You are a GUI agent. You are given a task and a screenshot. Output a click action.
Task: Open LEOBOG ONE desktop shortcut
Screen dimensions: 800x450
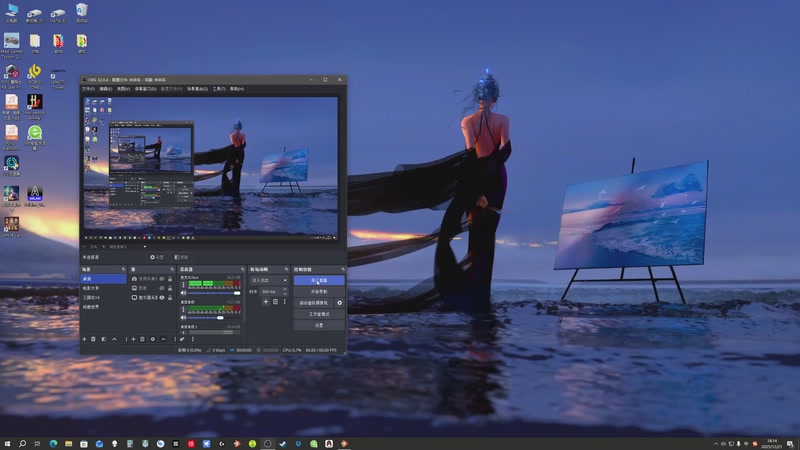35,77
